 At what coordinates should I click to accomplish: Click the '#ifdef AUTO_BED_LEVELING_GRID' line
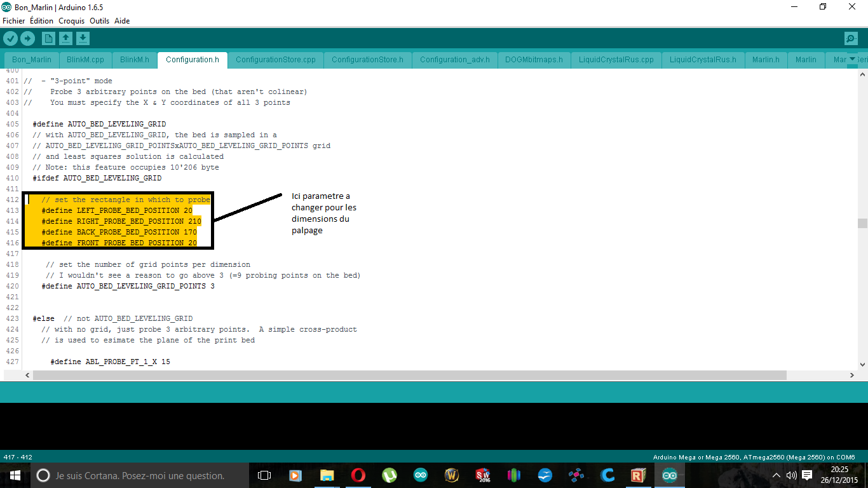pyautogui.click(x=97, y=178)
